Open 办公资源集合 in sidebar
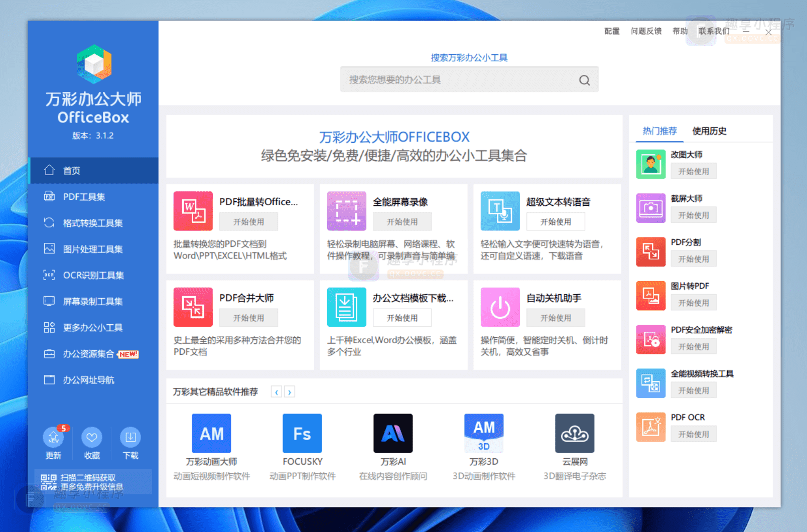 coord(93,354)
